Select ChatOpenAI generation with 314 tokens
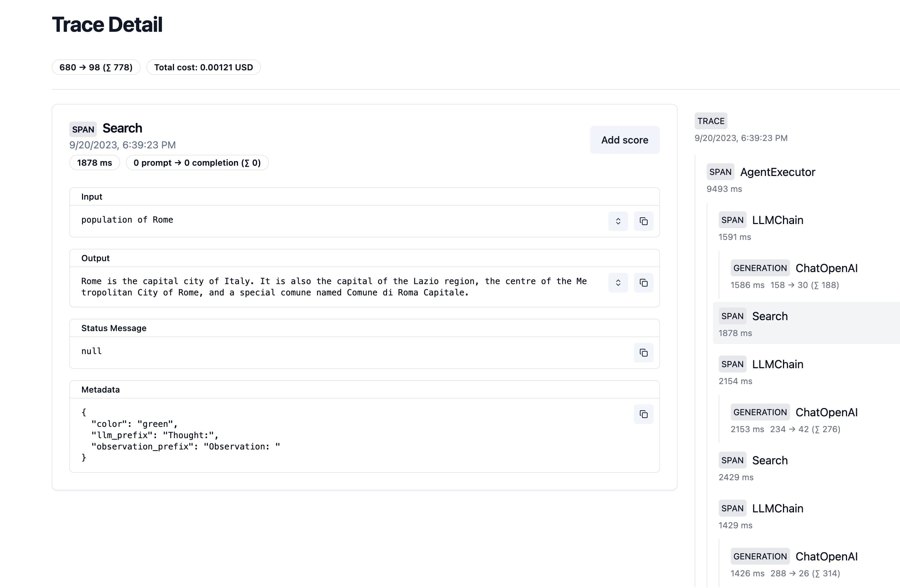900x588 pixels. click(826, 556)
